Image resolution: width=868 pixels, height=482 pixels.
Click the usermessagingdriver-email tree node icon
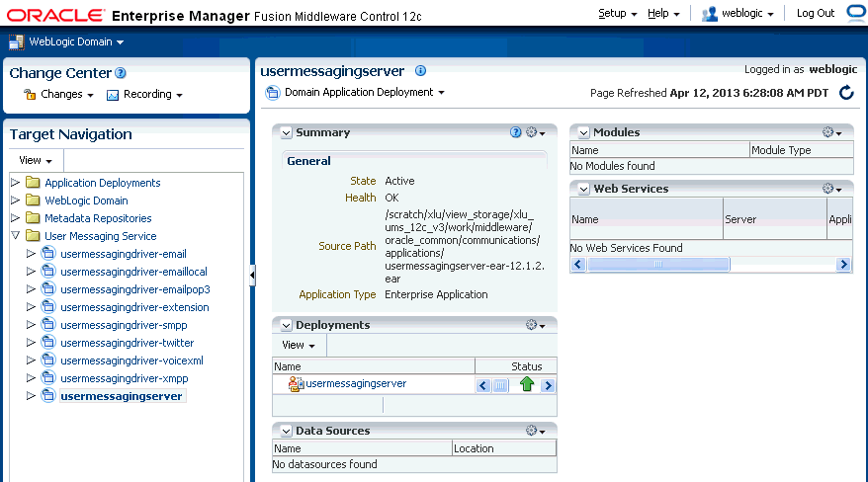(x=48, y=254)
